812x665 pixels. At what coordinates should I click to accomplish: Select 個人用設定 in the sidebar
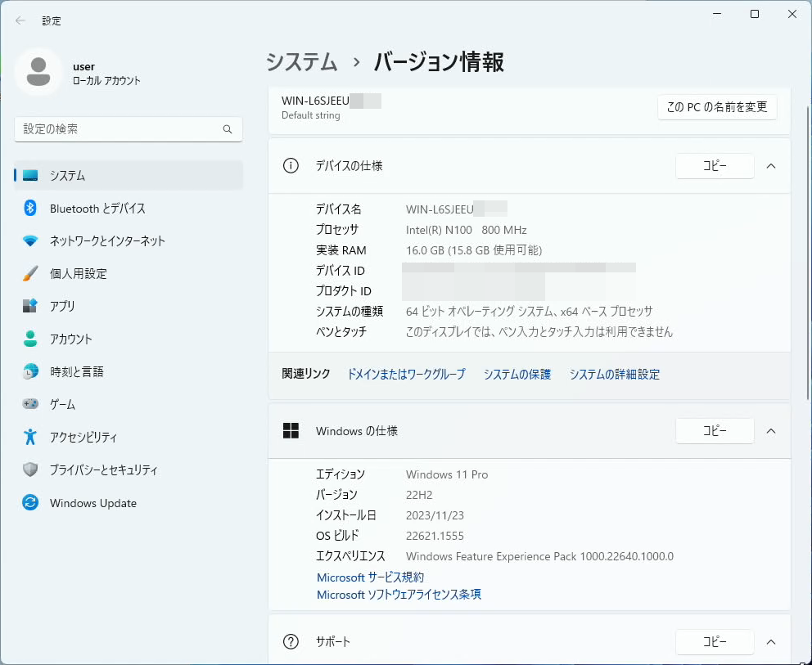coord(129,273)
